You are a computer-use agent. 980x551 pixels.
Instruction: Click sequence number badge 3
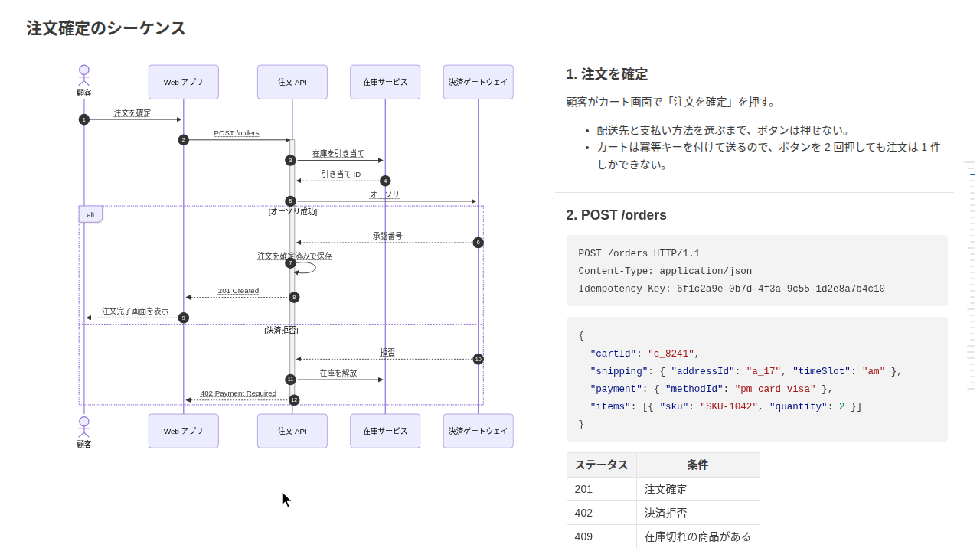tap(290, 161)
